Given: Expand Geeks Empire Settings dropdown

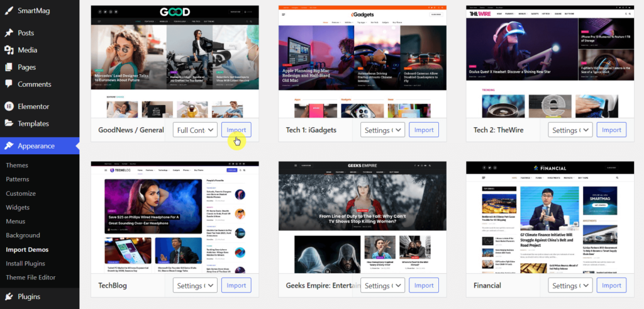Looking at the screenshot, I should coord(383,285).
